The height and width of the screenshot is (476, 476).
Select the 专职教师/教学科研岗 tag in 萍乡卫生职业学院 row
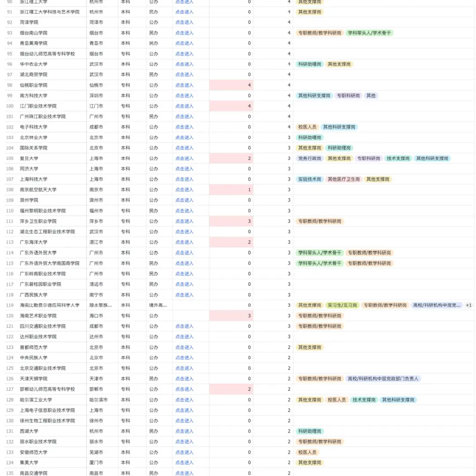point(320,221)
